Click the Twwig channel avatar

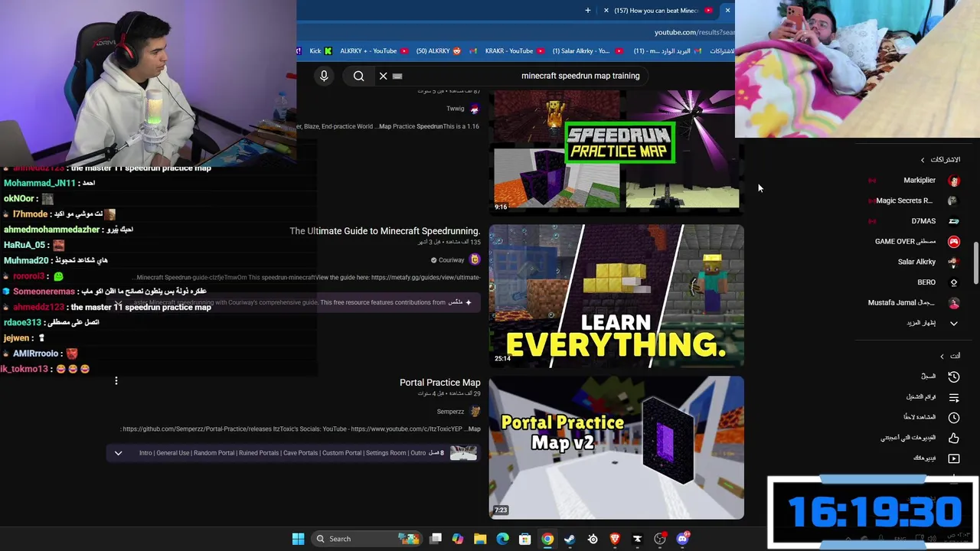tap(475, 109)
